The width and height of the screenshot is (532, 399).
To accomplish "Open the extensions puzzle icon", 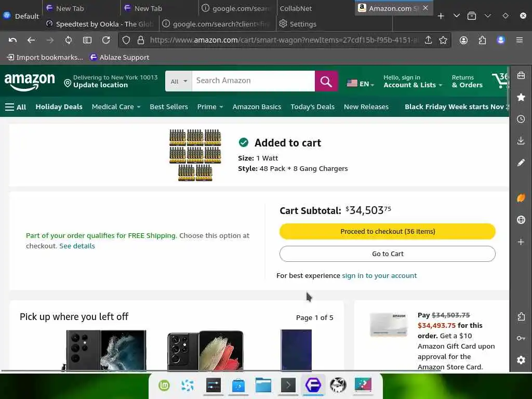I will [x=482, y=40].
